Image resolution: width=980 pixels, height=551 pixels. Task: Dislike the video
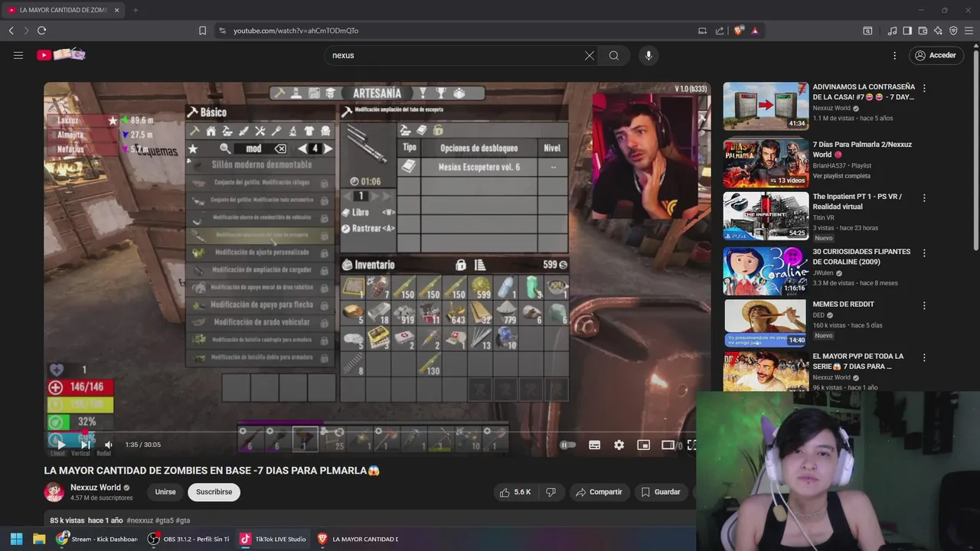point(550,492)
